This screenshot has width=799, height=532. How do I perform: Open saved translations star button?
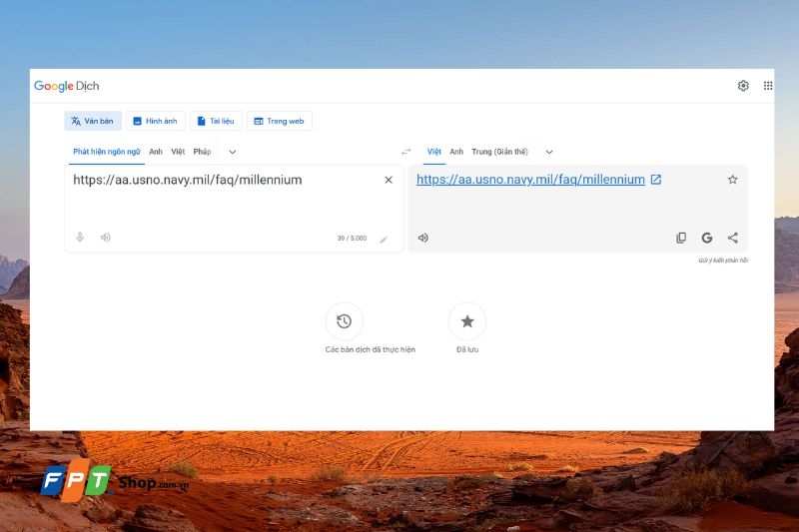pyautogui.click(x=467, y=321)
